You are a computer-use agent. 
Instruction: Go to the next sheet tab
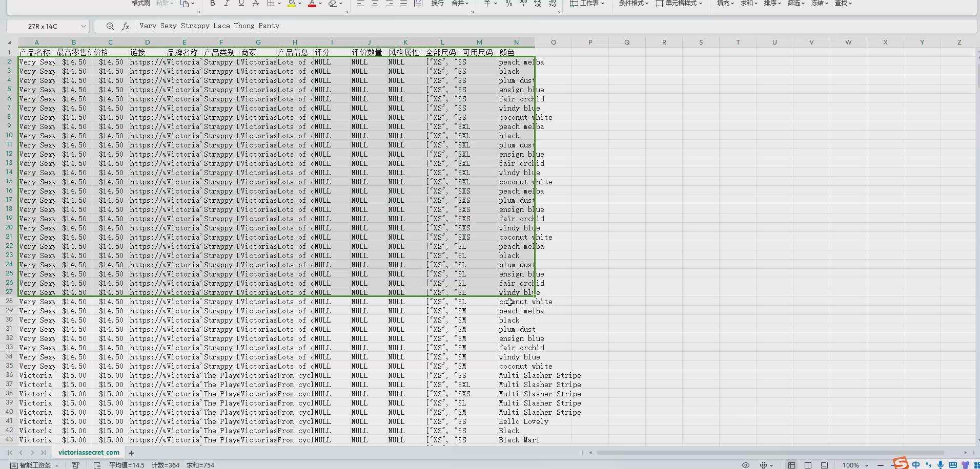click(x=32, y=453)
